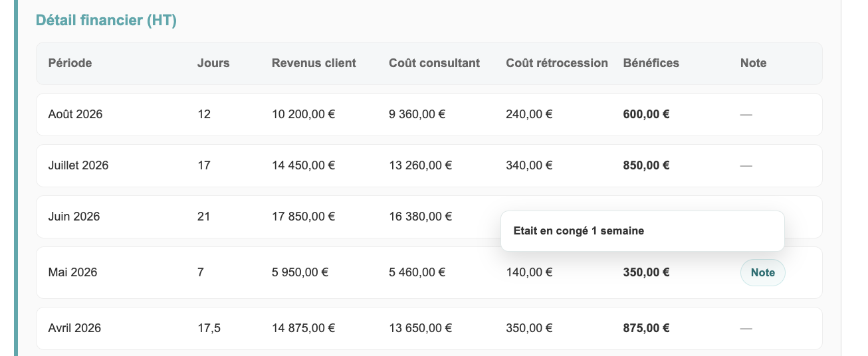Click the empty note dash in Avril 2026 row
Image resolution: width=868 pixels, height=356 pixels.
click(x=746, y=328)
